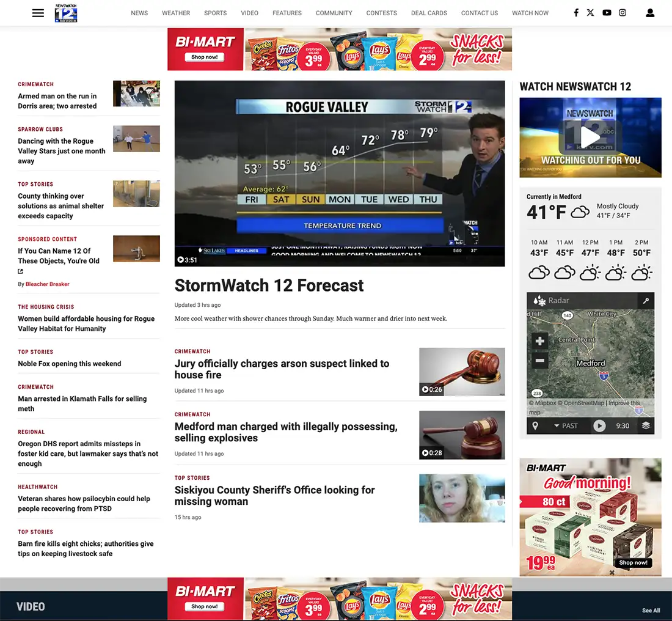This screenshot has height=621, width=672.
Task: Open radar settings wrench icon
Action: pos(646,301)
